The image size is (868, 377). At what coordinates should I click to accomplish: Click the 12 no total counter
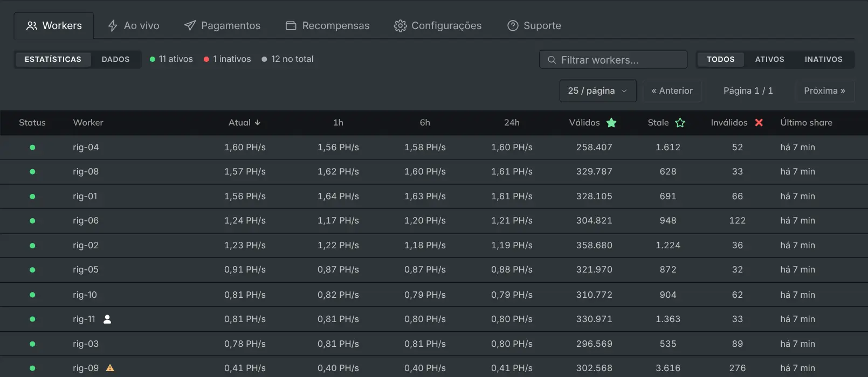[288, 59]
